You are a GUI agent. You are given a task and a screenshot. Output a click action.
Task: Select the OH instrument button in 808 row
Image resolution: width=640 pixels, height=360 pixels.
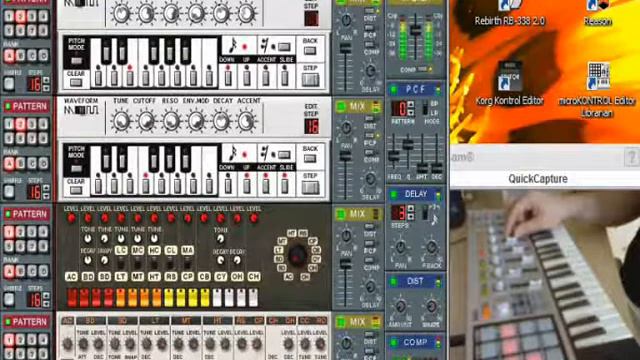[237, 276]
